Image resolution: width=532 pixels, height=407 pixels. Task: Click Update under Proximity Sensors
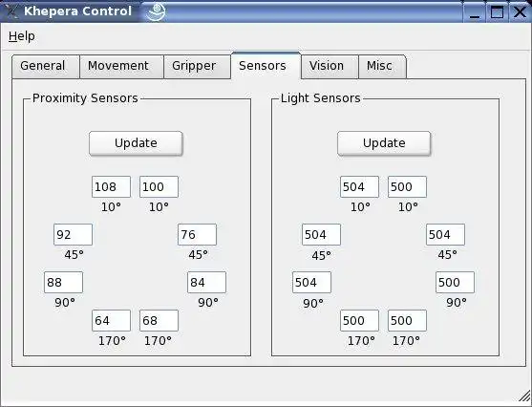tap(136, 143)
